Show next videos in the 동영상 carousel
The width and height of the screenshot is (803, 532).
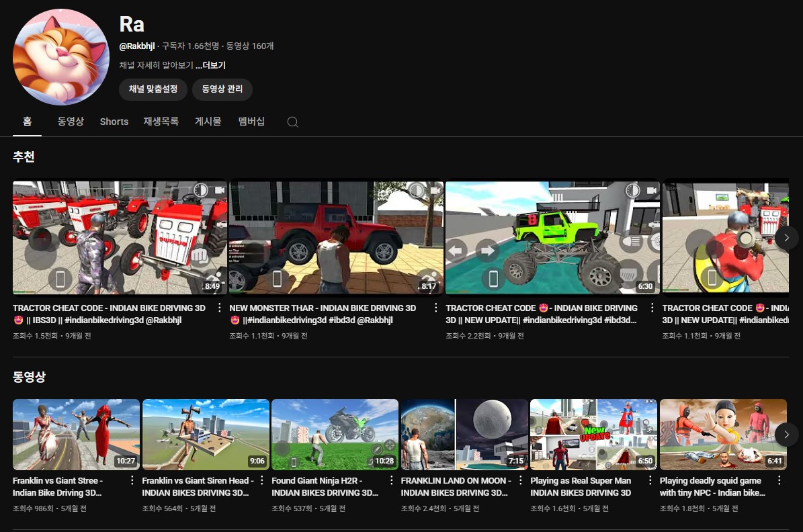pyautogui.click(x=786, y=435)
